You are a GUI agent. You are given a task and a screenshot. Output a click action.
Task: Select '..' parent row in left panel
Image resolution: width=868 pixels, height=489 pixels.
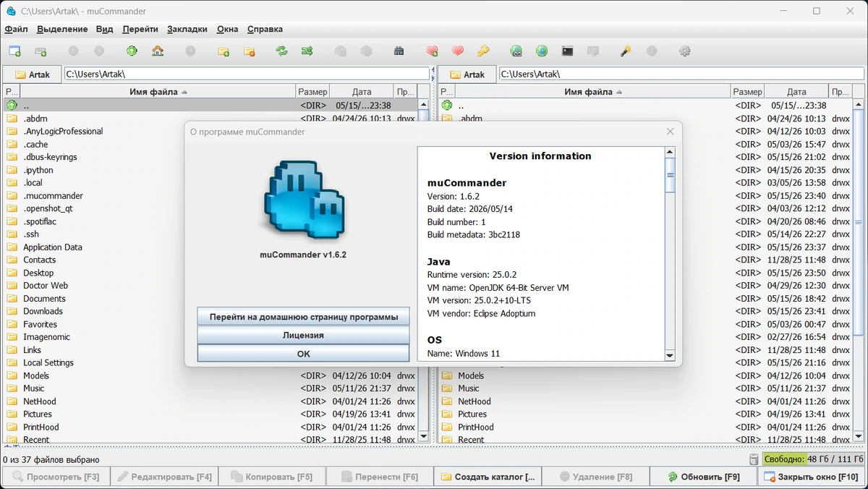point(210,106)
